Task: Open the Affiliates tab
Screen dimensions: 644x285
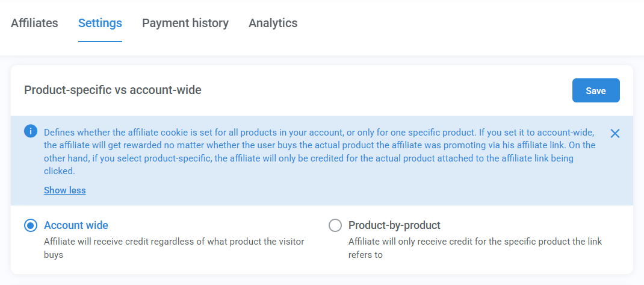Action: [x=34, y=23]
